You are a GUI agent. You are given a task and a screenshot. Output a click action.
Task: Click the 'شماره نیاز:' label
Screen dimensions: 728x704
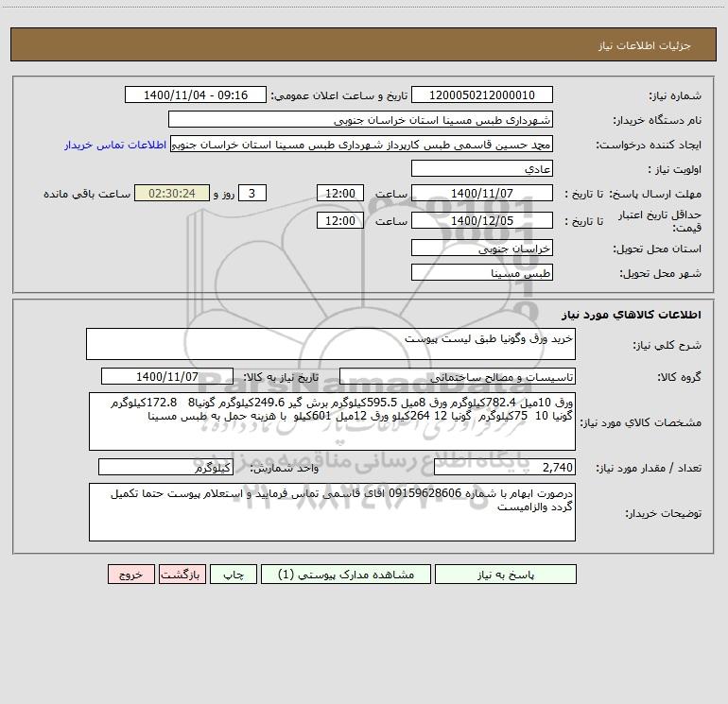pyautogui.click(x=675, y=96)
